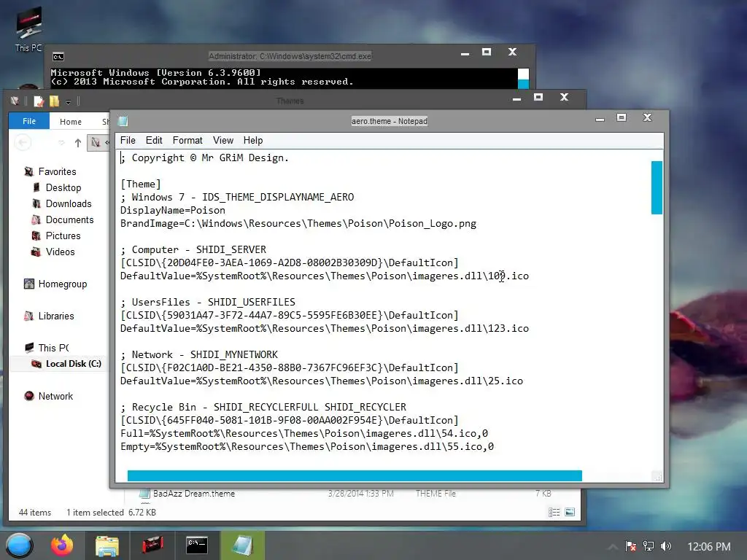Open Downloads in navigation pane
The height and width of the screenshot is (560, 747).
tap(69, 204)
